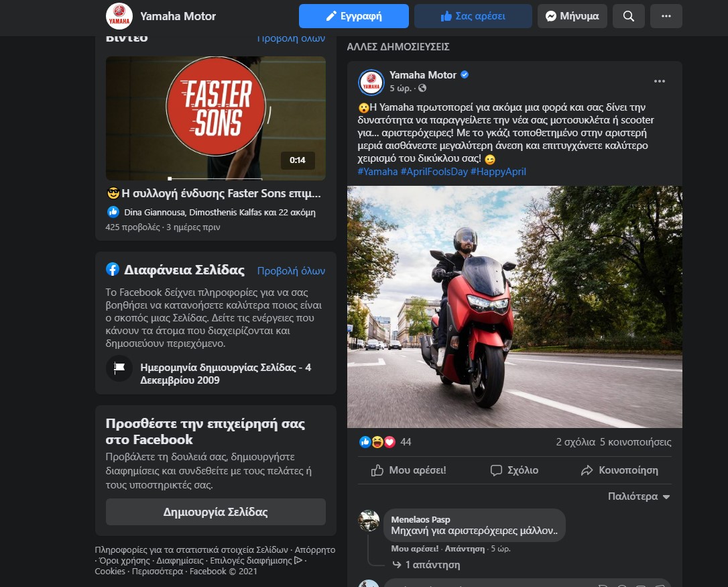Image resolution: width=728 pixels, height=587 pixels.
Task: Open the Απόρρητο footer link
Action: coord(315,550)
